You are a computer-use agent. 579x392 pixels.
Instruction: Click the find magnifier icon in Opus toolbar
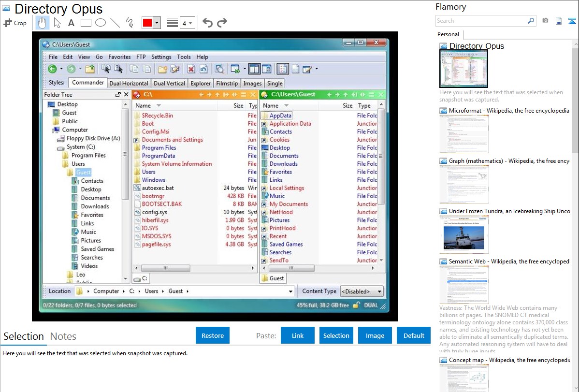[219, 69]
